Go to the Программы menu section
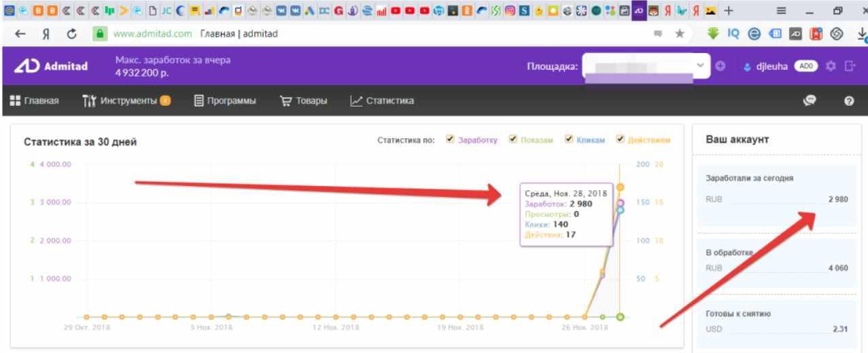 (225, 101)
